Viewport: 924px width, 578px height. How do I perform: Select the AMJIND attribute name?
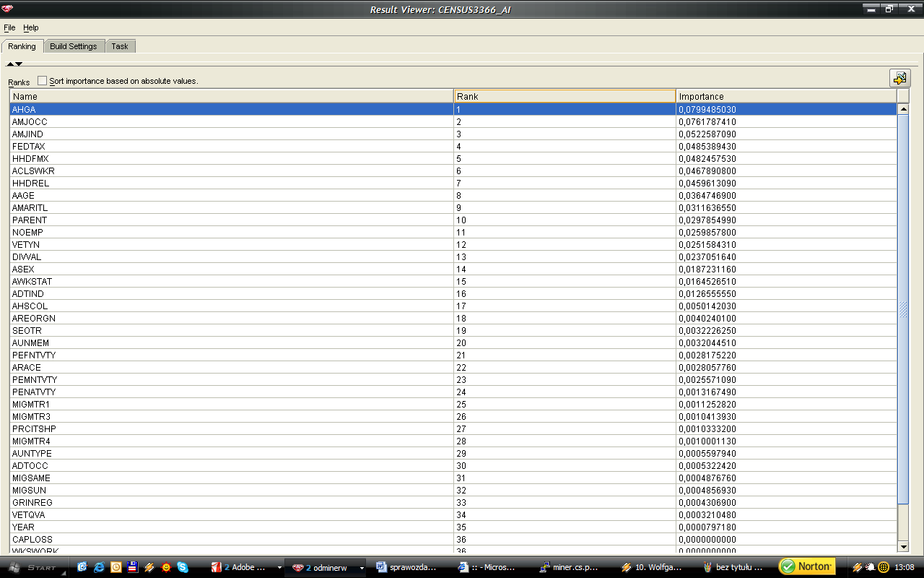coord(27,134)
